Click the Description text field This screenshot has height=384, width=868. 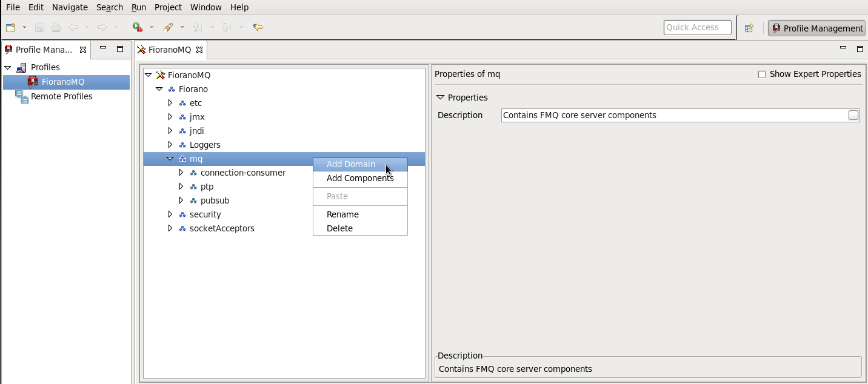(x=674, y=115)
